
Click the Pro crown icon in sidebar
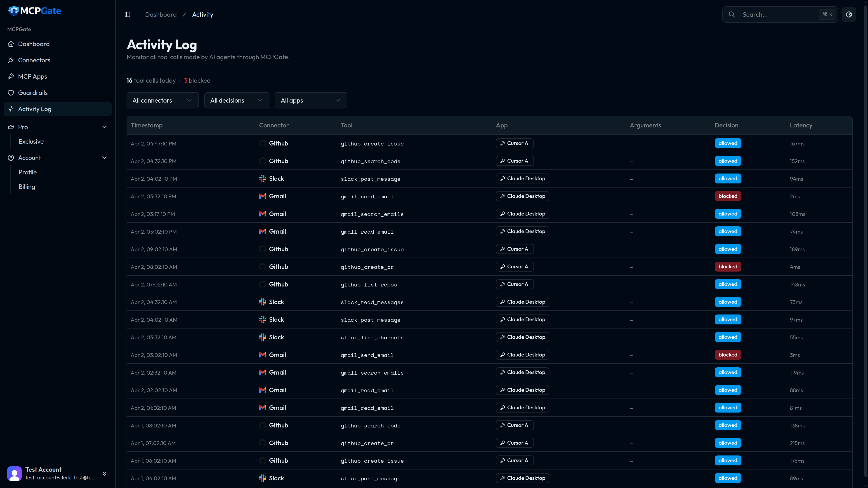pos(10,127)
